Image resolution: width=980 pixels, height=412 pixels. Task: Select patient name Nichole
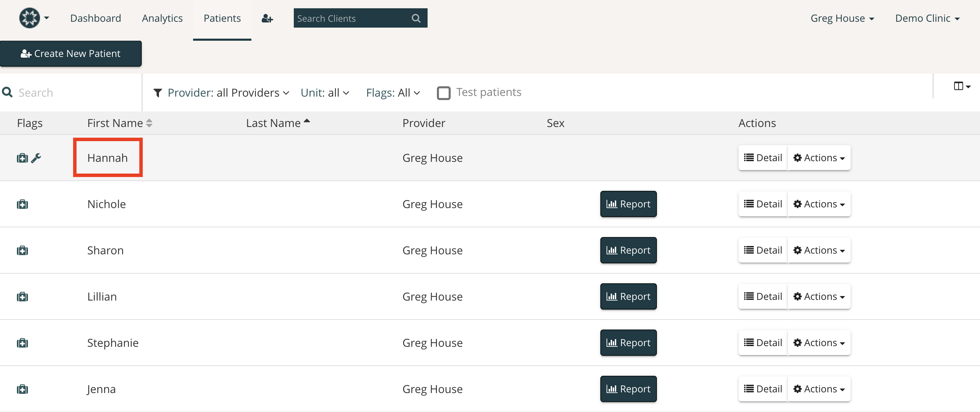click(x=107, y=204)
